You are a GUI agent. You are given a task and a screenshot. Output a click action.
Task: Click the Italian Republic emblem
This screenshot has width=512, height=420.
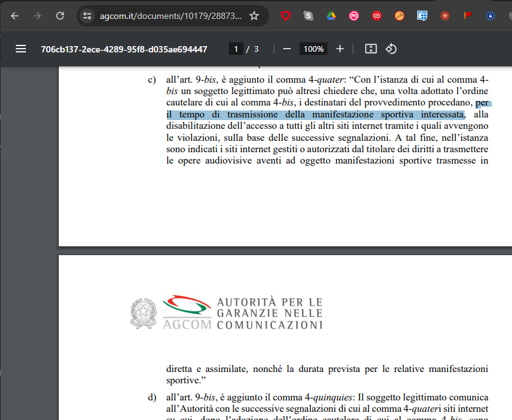pos(143,313)
